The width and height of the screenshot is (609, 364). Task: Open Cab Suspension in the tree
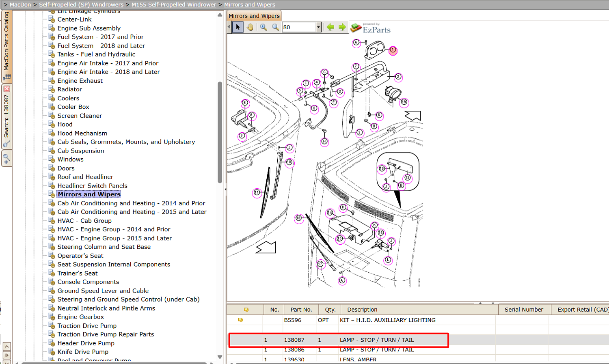(80, 151)
